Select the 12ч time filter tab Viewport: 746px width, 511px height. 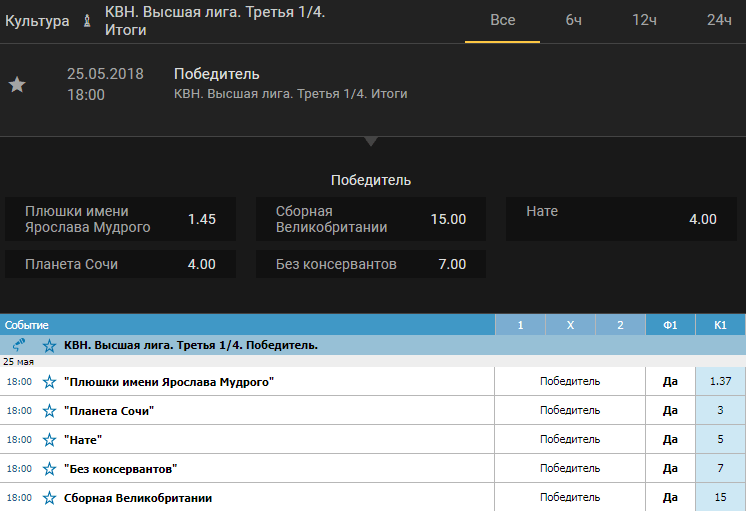point(644,20)
